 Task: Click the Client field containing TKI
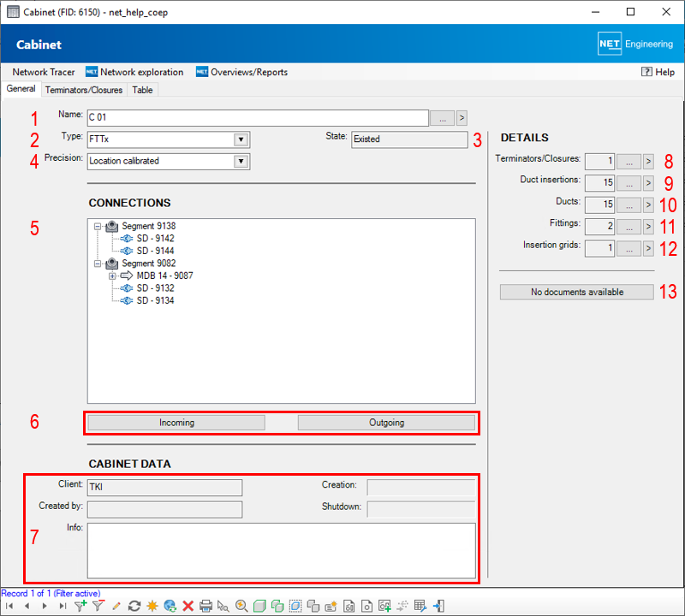click(x=164, y=487)
